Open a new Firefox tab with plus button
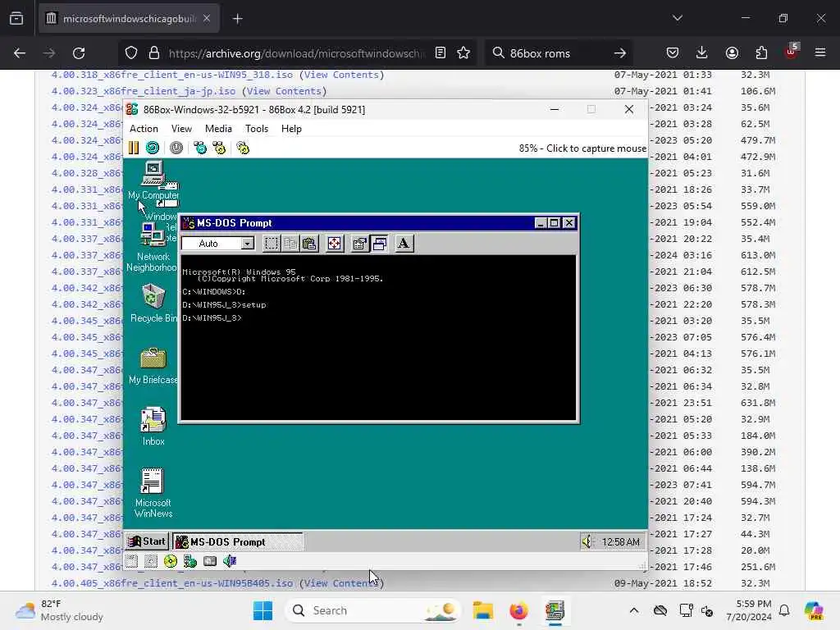This screenshot has height=630, width=840. 238,19
